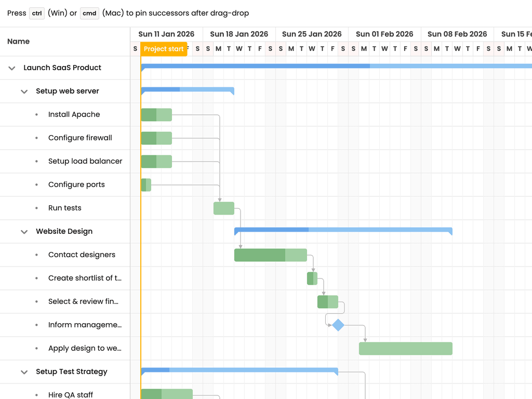The height and width of the screenshot is (399, 532).
Task: Collapse the Website Design group
Action: point(24,232)
